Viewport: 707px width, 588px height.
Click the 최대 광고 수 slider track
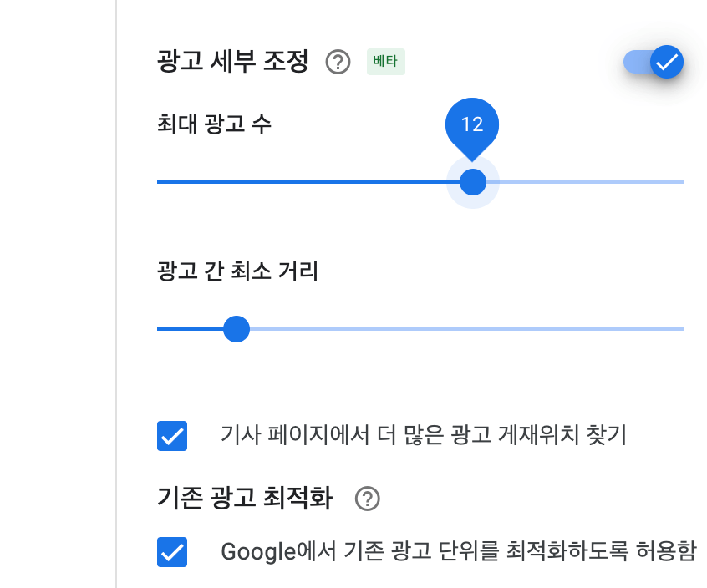click(x=334, y=181)
